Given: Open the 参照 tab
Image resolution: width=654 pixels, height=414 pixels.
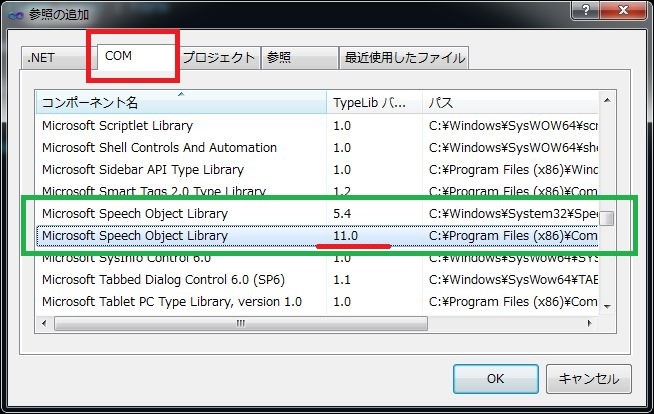Looking at the screenshot, I should coord(299,58).
